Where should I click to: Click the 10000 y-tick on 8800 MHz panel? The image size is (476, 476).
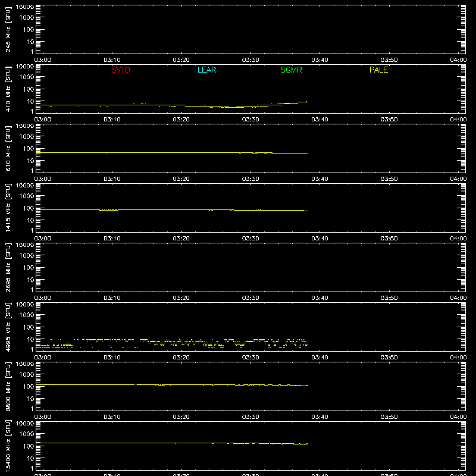click(25, 364)
